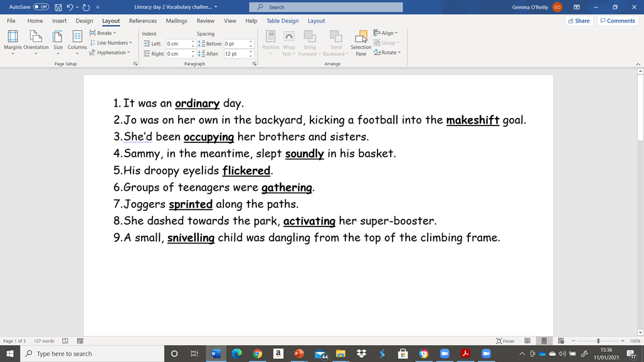Image resolution: width=644 pixels, height=362 pixels.
Task: Open the Orientation options
Action: 36,43
